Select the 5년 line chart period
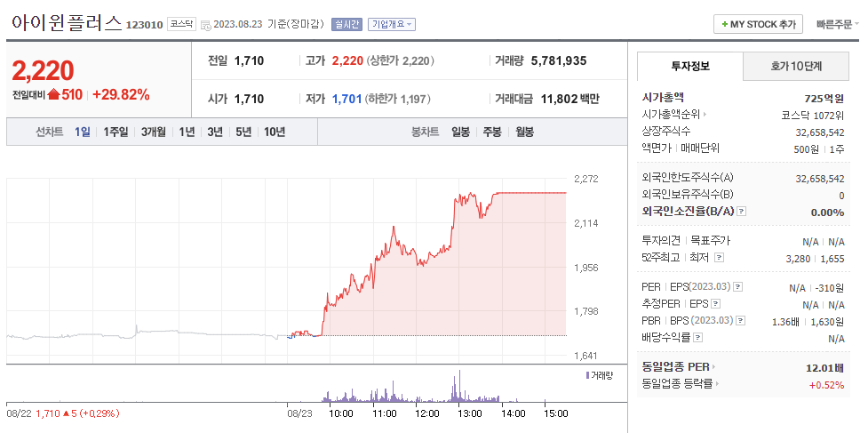Viewport: 868px width, 433px height. point(243,132)
